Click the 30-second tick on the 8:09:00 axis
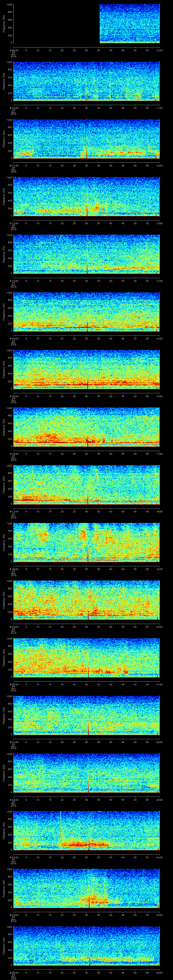173x980 pixels. [86, 50]
